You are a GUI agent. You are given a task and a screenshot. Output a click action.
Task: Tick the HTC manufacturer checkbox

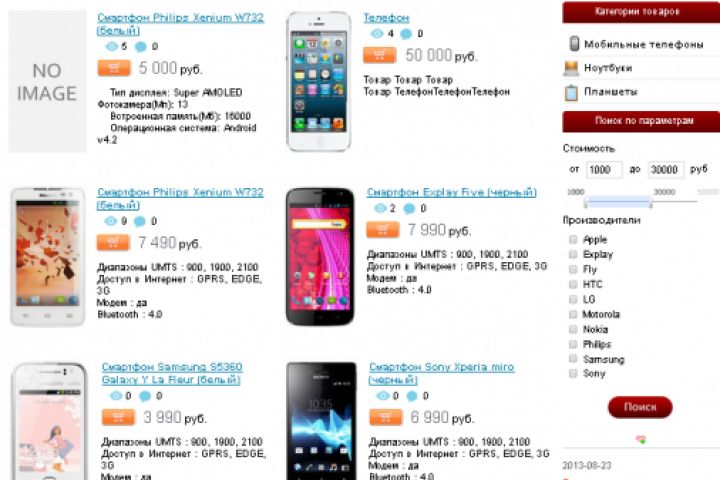573,284
